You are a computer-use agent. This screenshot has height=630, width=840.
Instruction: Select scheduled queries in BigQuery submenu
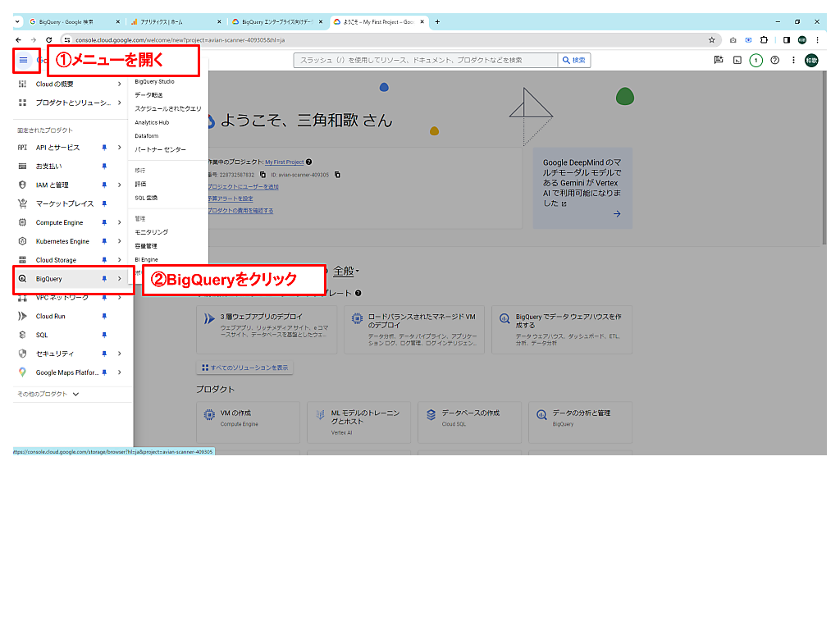(x=167, y=109)
